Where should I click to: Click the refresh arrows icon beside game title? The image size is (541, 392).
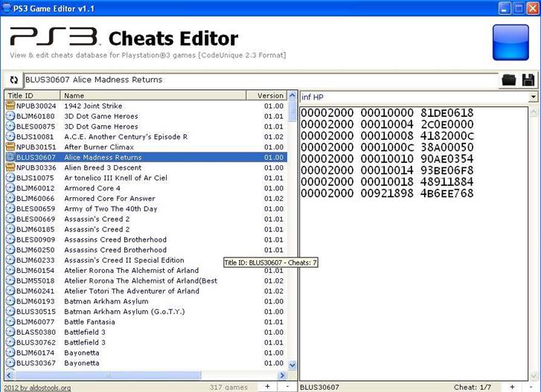pyautogui.click(x=14, y=80)
